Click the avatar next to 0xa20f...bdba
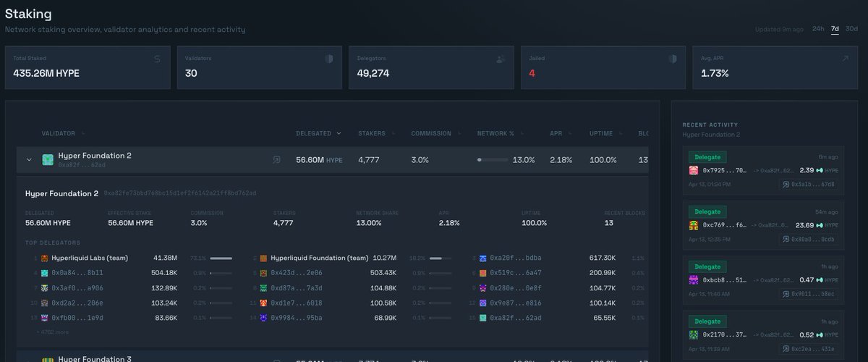This screenshot has width=868, height=362. (x=482, y=258)
